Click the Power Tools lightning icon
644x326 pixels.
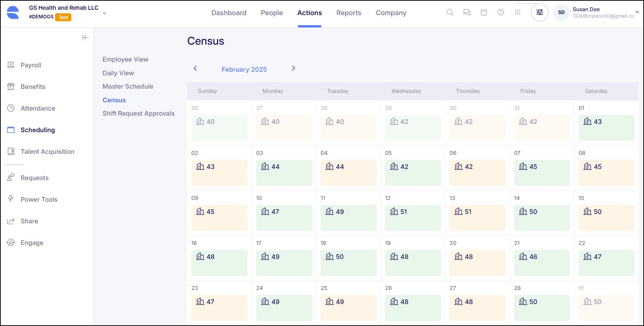click(x=10, y=199)
